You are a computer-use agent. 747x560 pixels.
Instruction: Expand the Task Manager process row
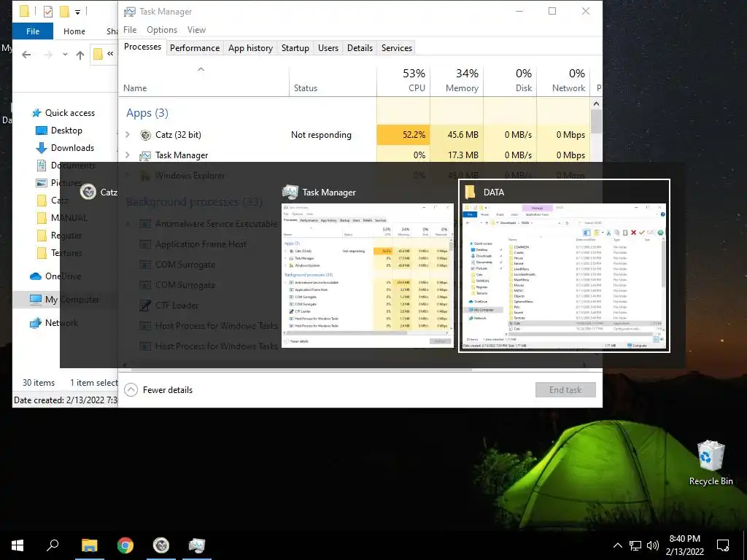[x=127, y=155]
